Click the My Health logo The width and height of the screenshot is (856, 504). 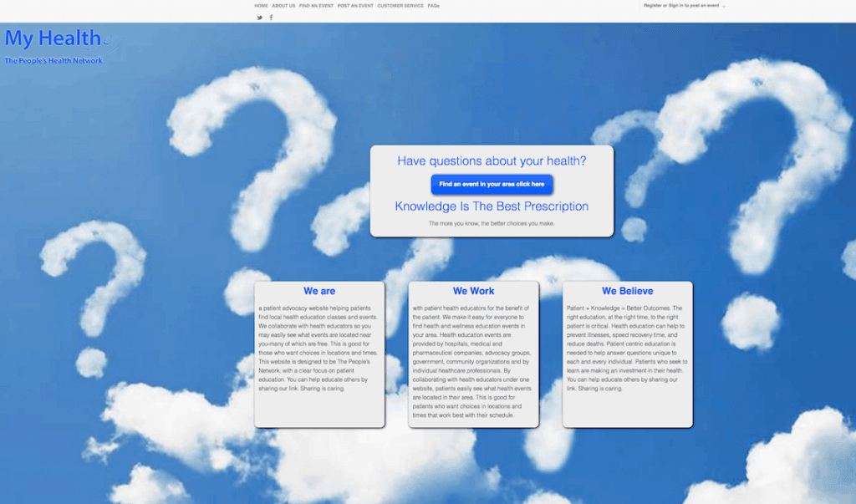pos(53,38)
